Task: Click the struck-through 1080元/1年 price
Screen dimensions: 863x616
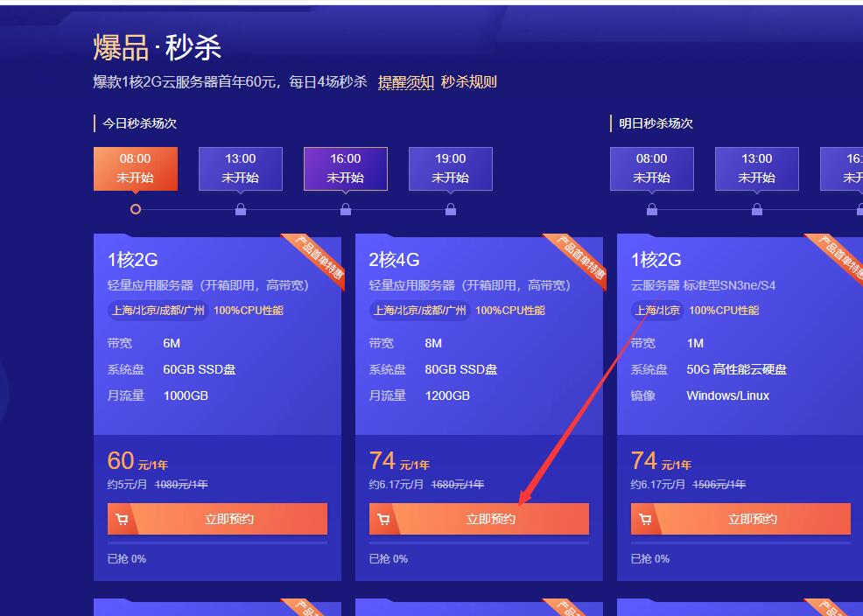Action: (x=181, y=485)
